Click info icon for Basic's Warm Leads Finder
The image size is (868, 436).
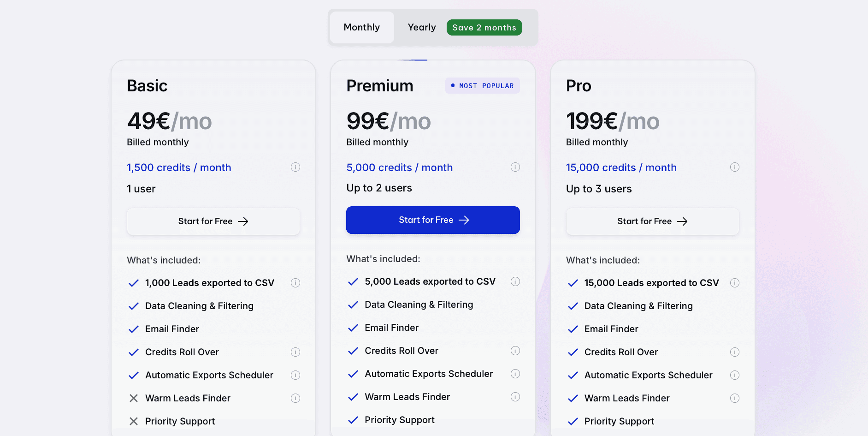(295, 398)
